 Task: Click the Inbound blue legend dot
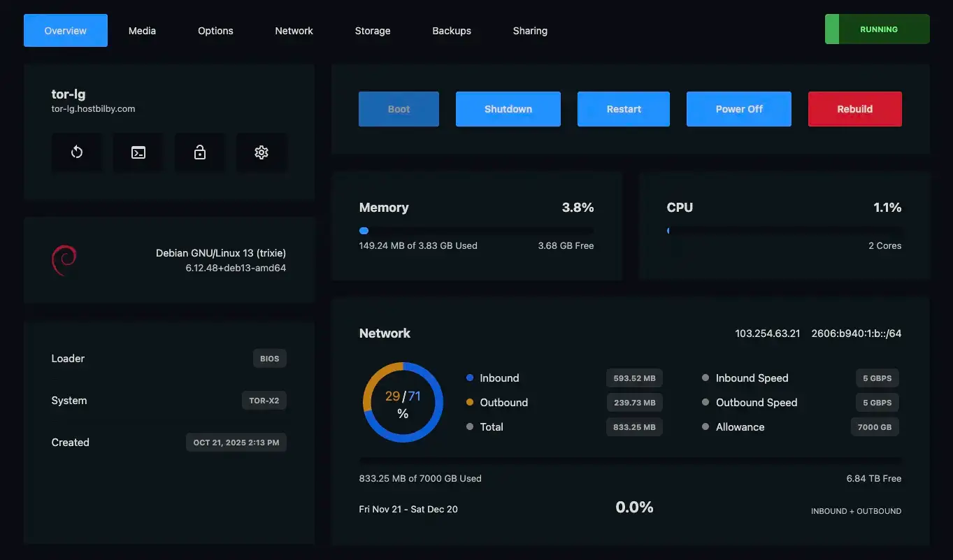(x=470, y=378)
